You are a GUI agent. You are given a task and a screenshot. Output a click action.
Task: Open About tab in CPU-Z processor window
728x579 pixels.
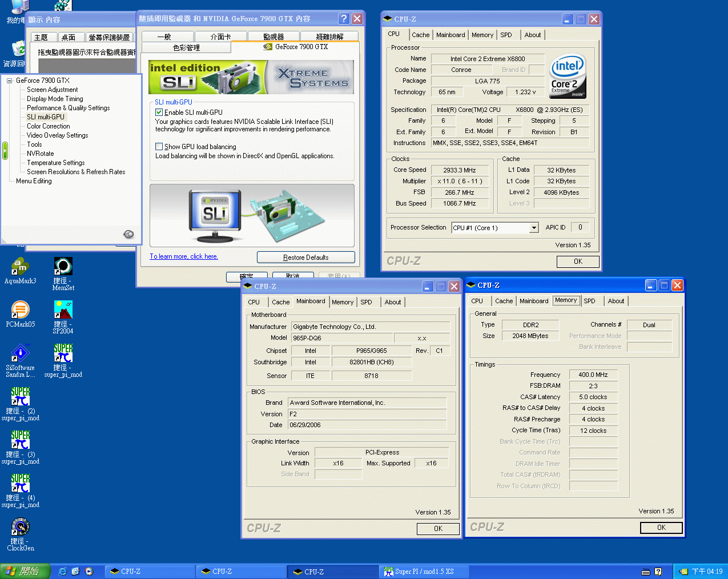[533, 35]
